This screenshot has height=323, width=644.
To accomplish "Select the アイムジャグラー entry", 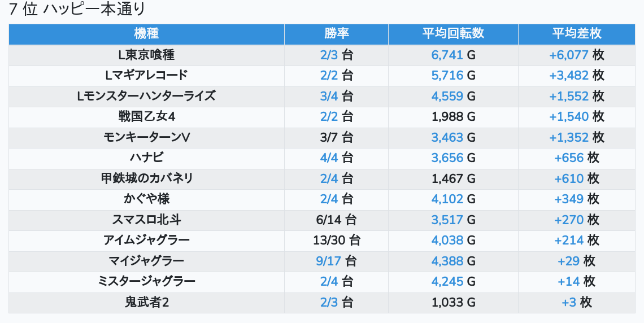I will 146,241.
